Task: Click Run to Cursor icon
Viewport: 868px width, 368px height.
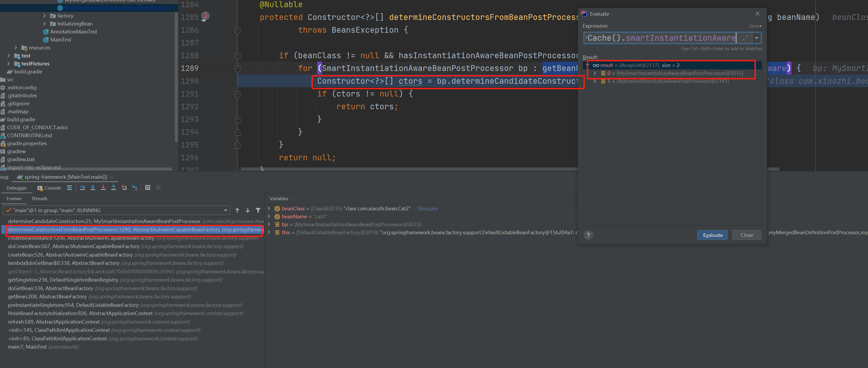Action: click(134, 187)
